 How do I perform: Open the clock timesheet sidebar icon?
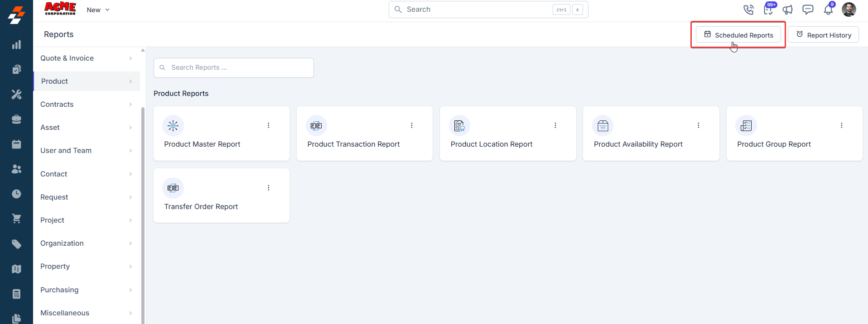(x=16, y=194)
